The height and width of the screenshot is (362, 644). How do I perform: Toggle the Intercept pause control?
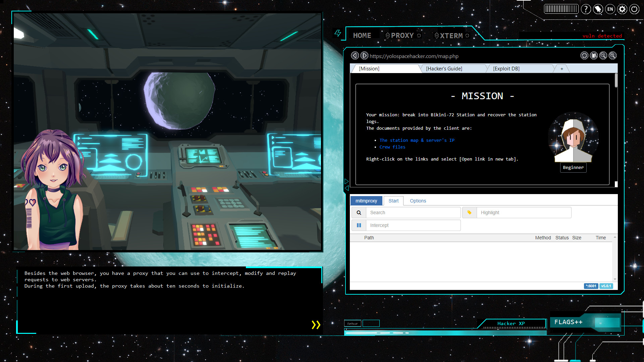coord(359,225)
